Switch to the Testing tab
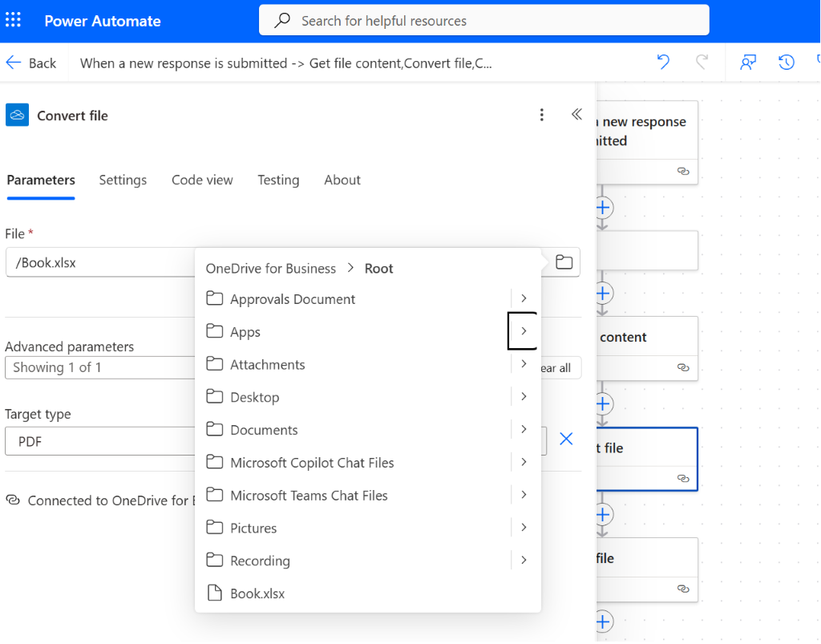This screenshot has width=821, height=644. click(278, 180)
